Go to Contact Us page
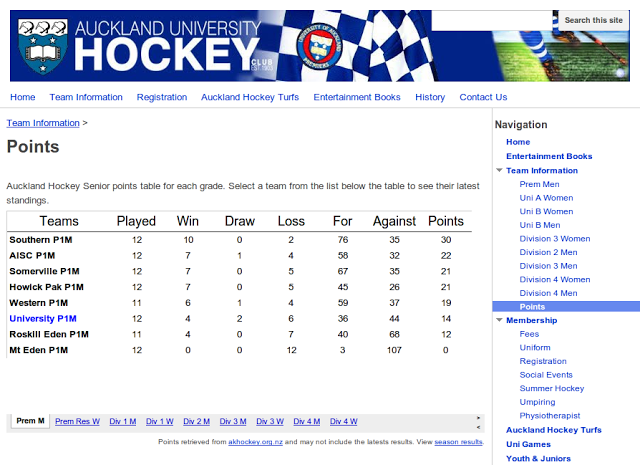Screen dimensions: 640x465 point(483,97)
